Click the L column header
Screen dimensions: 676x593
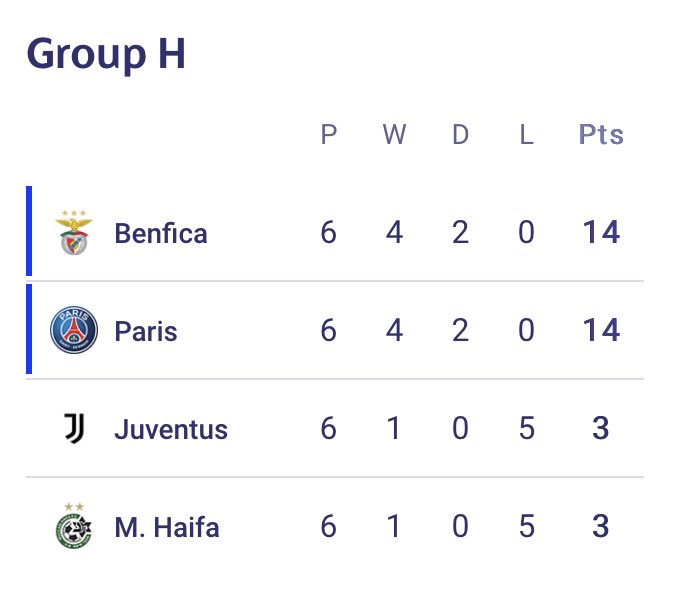[526, 135]
